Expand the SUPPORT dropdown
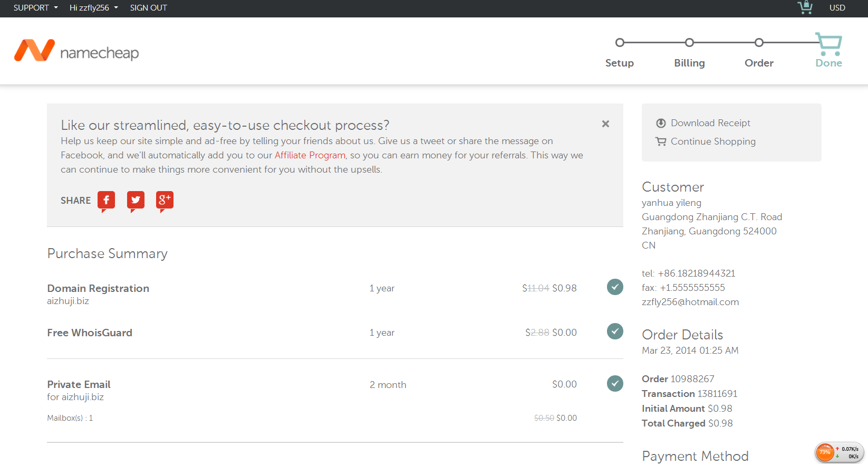This screenshot has height=464, width=868. pos(35,8)
